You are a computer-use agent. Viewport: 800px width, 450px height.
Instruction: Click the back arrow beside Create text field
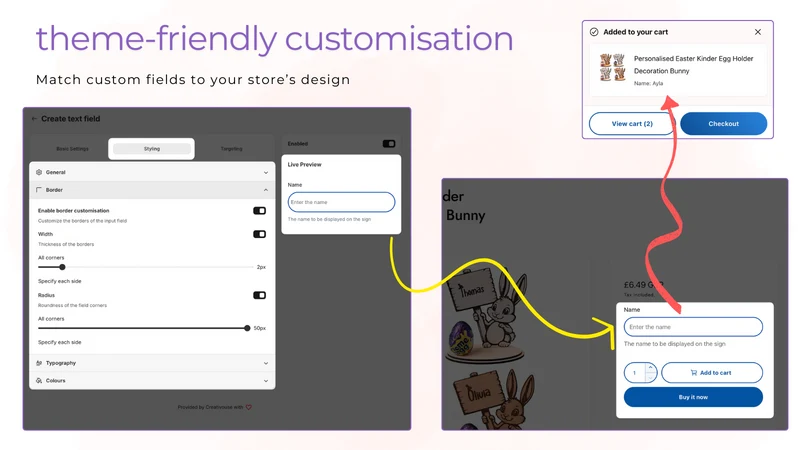point(34,119)
